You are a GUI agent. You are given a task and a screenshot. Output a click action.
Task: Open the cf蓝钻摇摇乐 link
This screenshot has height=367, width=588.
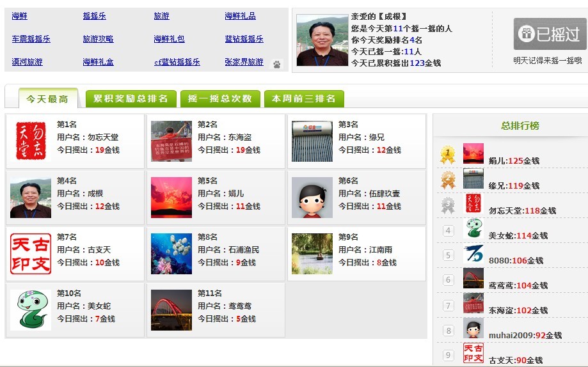click(177, 62)
